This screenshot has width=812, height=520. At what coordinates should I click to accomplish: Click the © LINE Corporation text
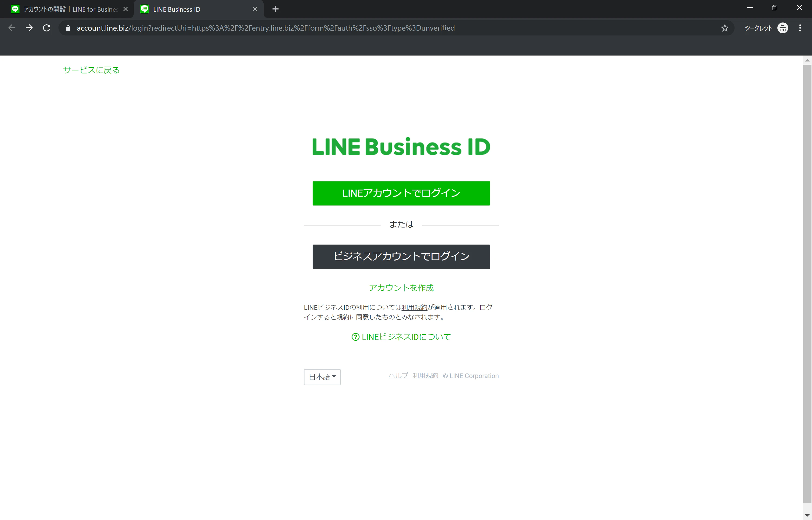click(471, 376)
